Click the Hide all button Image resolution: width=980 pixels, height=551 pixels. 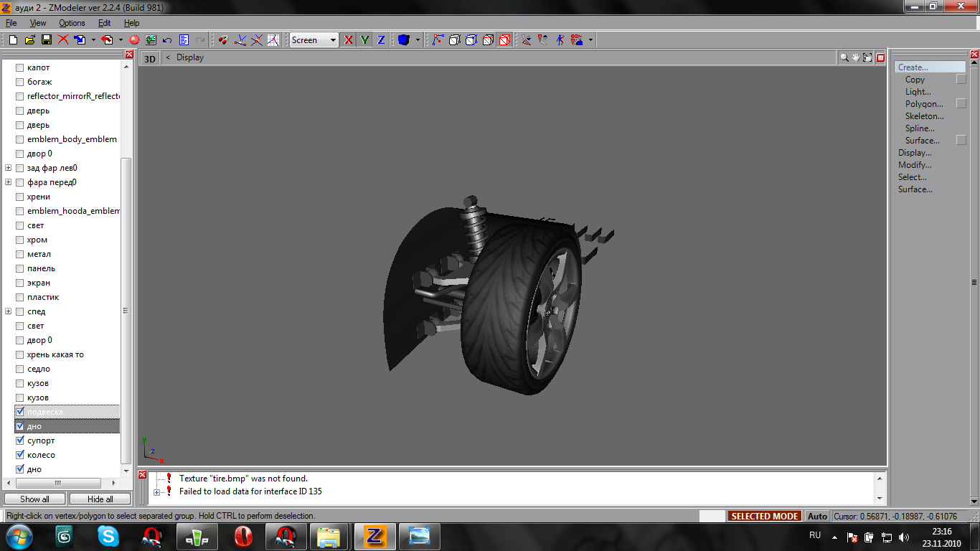(x=100, y=499)
